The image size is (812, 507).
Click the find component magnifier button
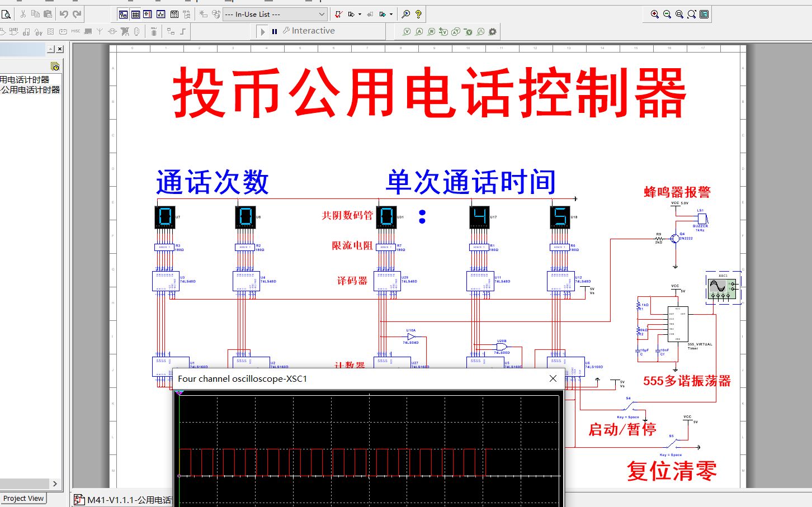pyautogui.click(x=406, y=14)
